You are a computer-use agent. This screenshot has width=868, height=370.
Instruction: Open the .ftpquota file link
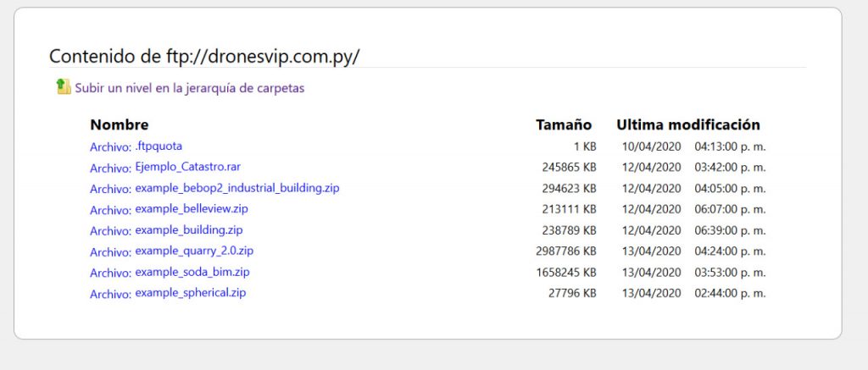click(x=159, y=146)
